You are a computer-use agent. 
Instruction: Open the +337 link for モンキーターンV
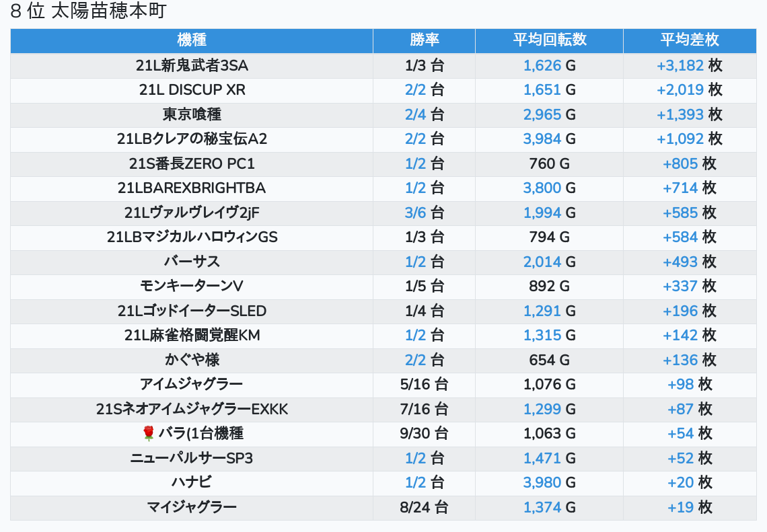coord(680,286)
